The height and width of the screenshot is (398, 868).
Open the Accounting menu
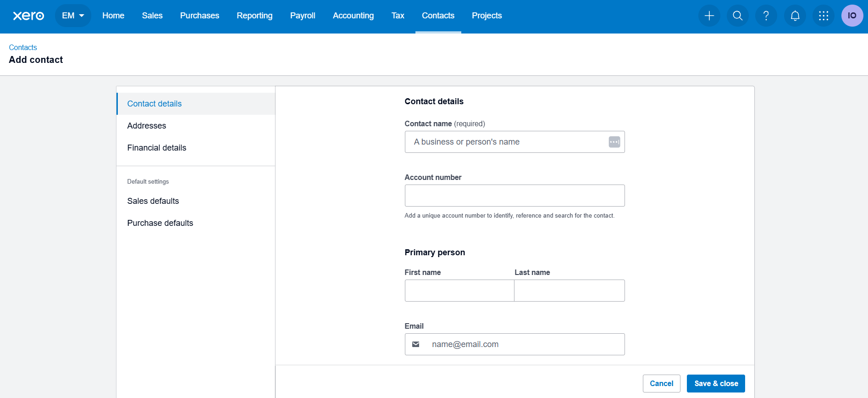tap(353, 16)
